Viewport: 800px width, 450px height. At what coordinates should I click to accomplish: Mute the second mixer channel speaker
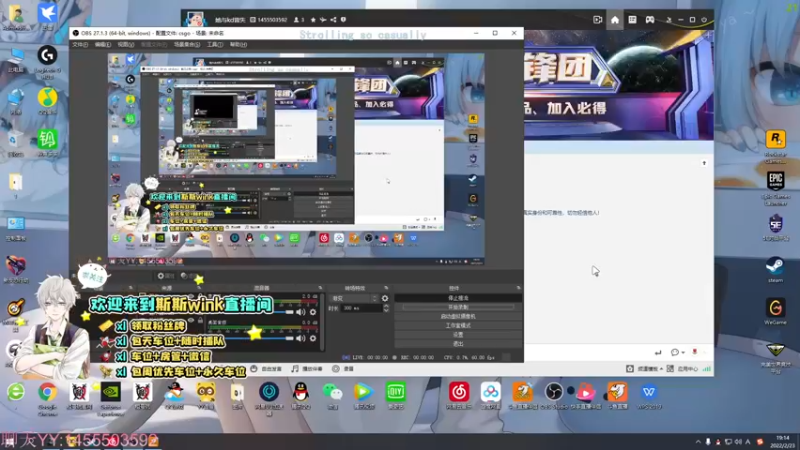(301, 338)
